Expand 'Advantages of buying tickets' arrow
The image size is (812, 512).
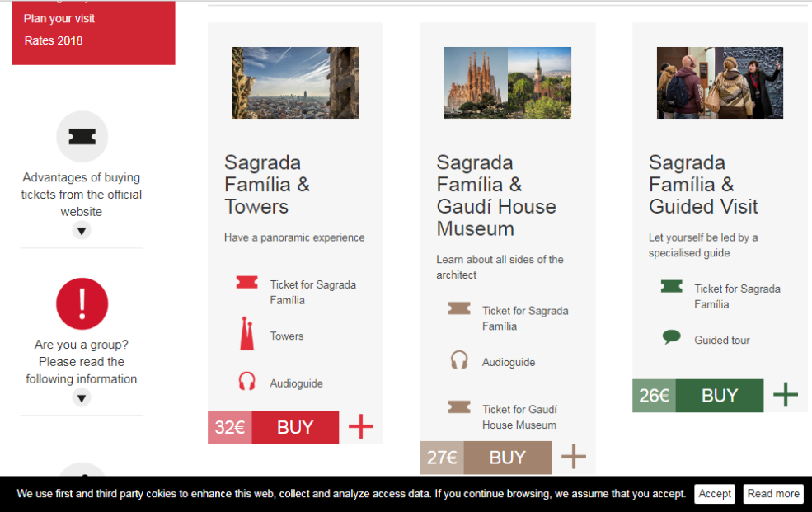82,230
